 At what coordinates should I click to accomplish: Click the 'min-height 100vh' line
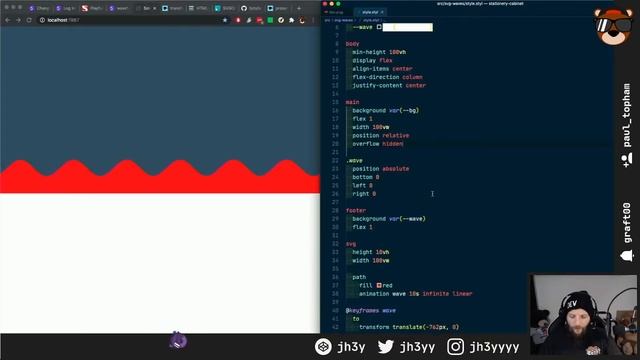(379, 52)
